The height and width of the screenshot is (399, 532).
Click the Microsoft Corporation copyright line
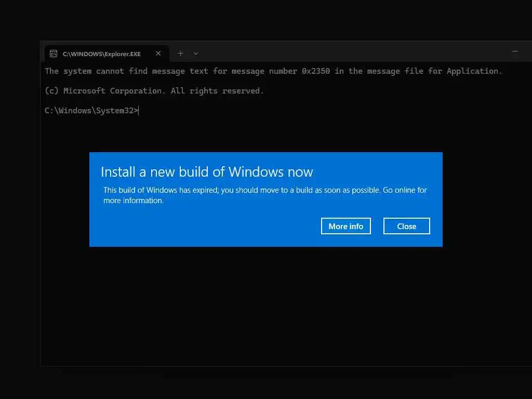pos(154,91)
